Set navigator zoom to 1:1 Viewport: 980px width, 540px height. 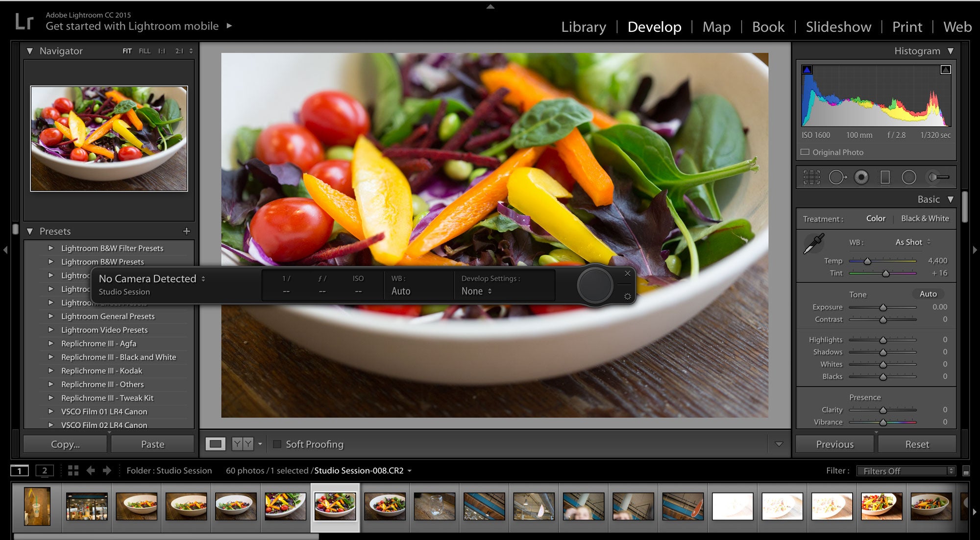click(x=162, y=51)
